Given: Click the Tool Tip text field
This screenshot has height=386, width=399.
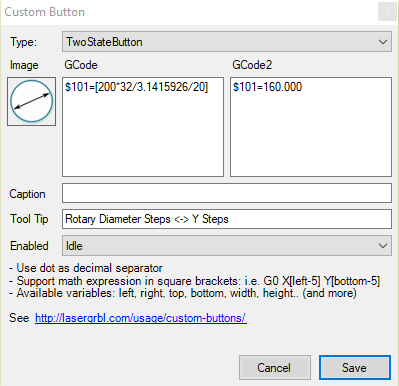Looking at the screenshot, I should click(227, 219).
